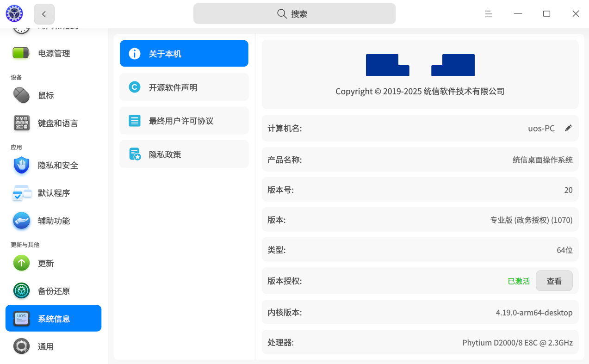Viewport: 589px width, 364px height.
Task: Click the blue logo graphic above copyright
Action: [x=420, y=65]
